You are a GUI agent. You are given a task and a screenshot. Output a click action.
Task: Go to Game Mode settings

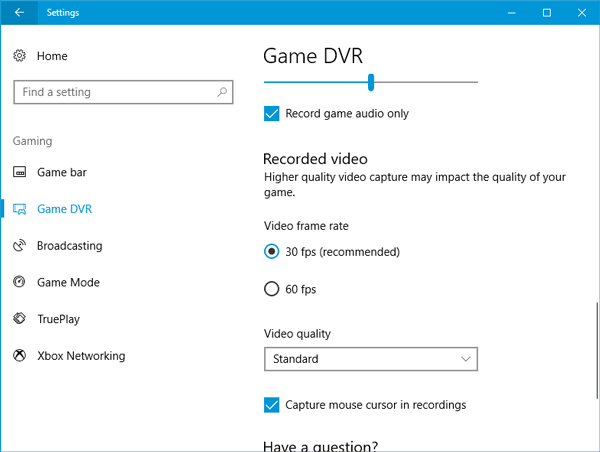(x=68, y=283)
